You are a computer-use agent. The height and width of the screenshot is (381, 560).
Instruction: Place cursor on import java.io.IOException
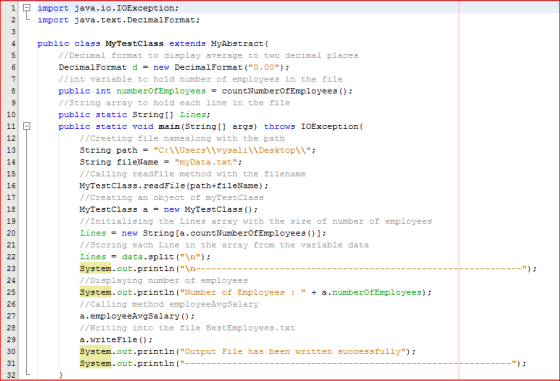(108, 8)
